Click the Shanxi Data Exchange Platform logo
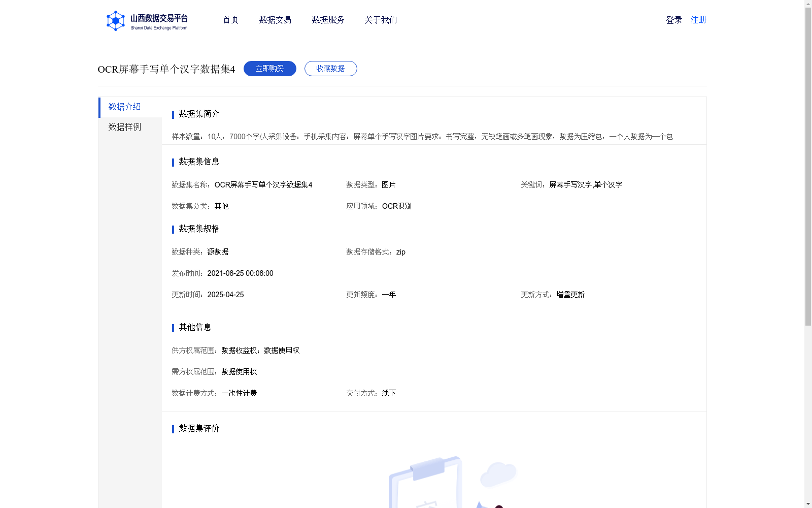Viewport: 812px width, 508px height. [147, 21]
